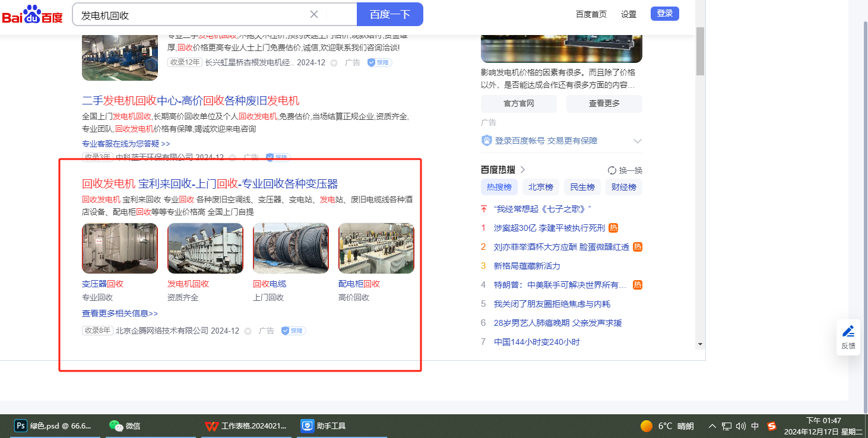Click the 热 badge next to 特朗普 headline
The image size is (868, 438).
(638, 285)
